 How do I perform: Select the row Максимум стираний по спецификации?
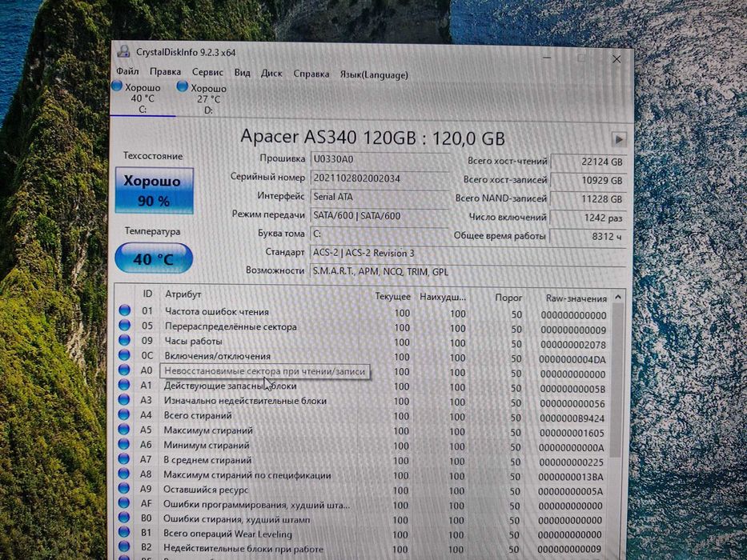[x=363, y=475]
